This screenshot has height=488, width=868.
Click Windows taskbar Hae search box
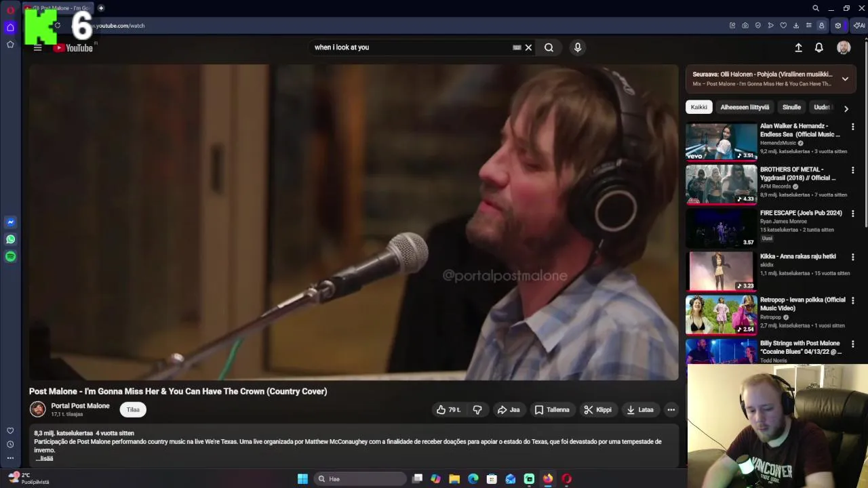pos(360,479)
